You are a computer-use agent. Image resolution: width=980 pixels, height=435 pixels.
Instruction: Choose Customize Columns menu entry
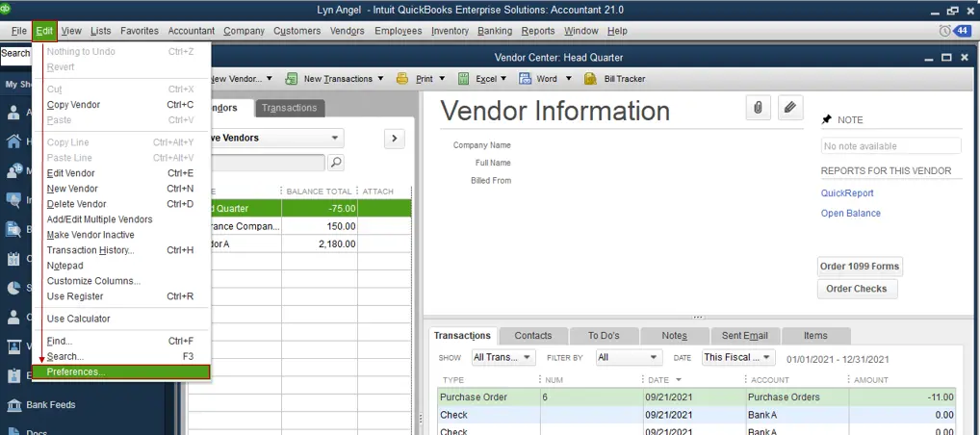[x=120, y=281]
